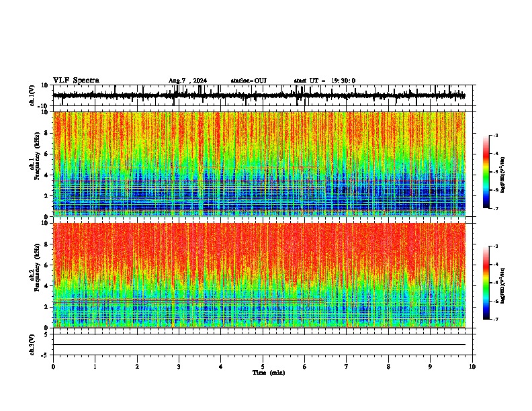Click the 'Time (min)' x-axis label

(x=269, y=373)
